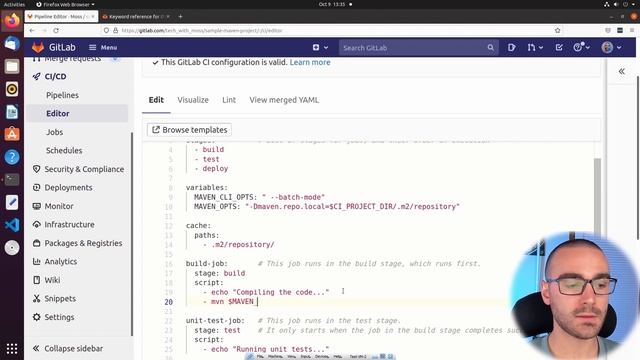The height and width of the screenshot is (360, 640).
Task: Open Infrastructure sidebar section
Action: pyautogui.click(x=69, y=224)
